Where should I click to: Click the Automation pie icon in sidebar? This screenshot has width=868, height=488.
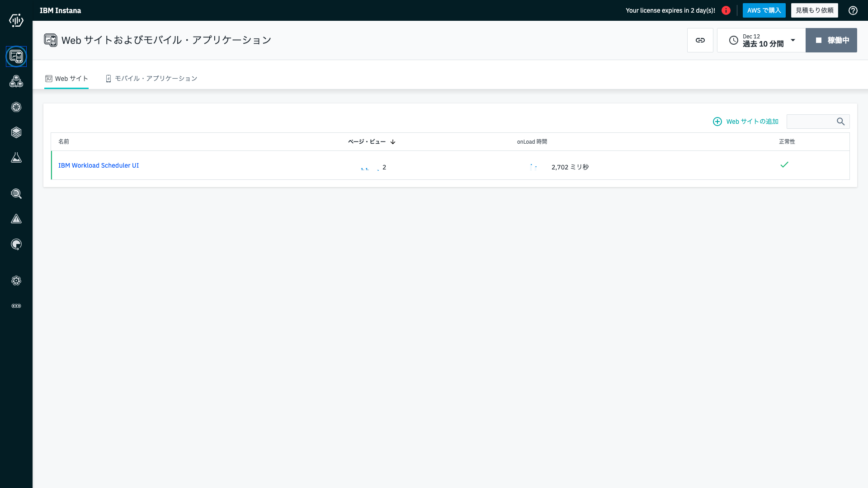pyautogui.click(x=16, y=244)
